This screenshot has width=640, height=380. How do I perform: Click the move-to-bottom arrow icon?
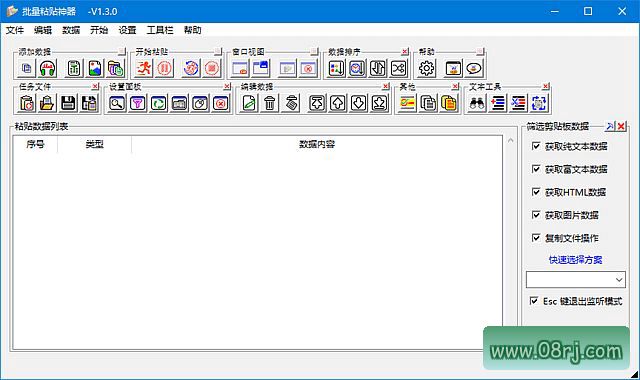pos(379,103)
